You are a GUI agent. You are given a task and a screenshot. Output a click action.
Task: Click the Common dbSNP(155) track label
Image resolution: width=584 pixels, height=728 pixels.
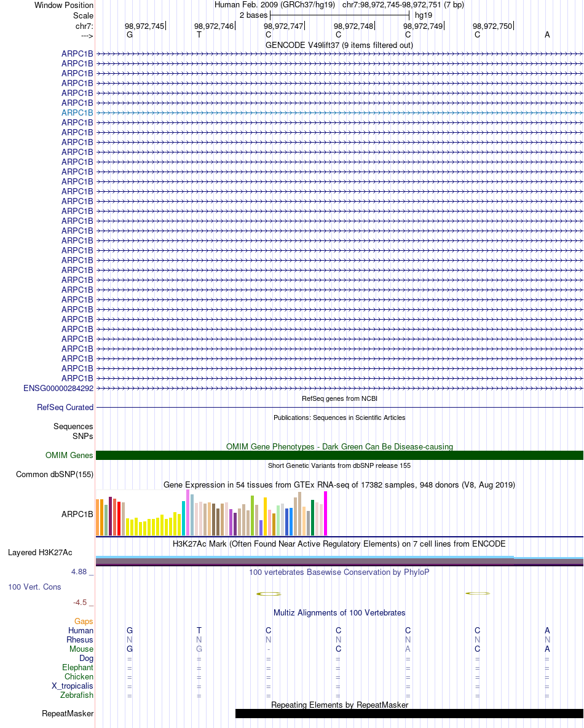[55, 475]
